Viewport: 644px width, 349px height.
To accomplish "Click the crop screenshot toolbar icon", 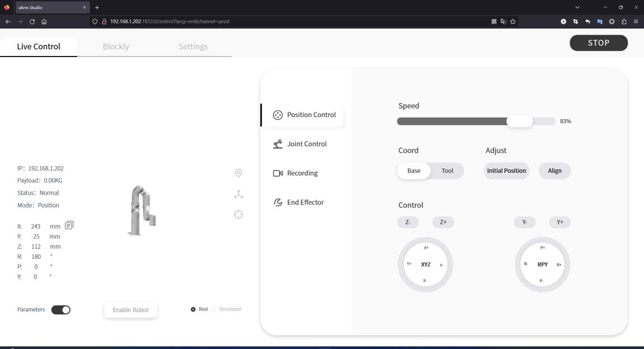I will 575,21.
